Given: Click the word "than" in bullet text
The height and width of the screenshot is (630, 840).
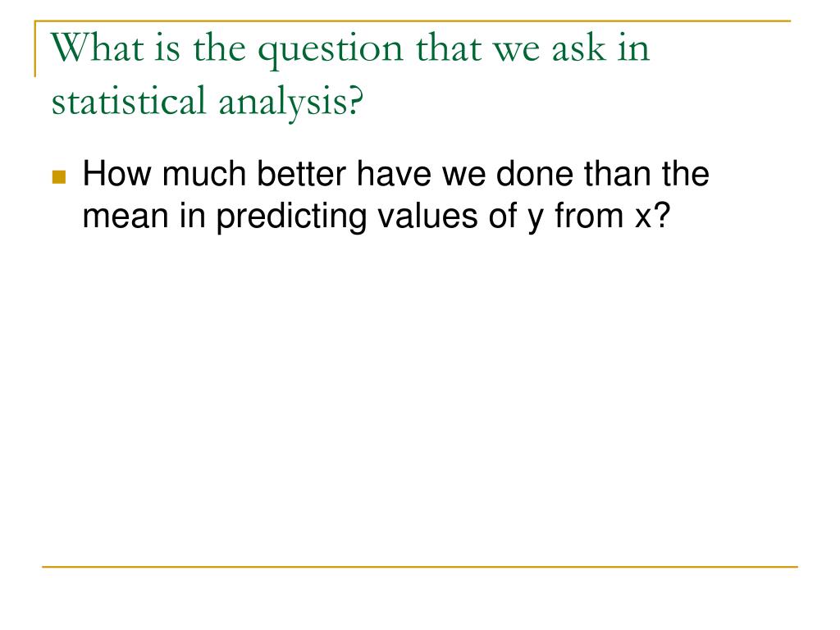Looking at the screenshot, I should click(x=617, y=174).
